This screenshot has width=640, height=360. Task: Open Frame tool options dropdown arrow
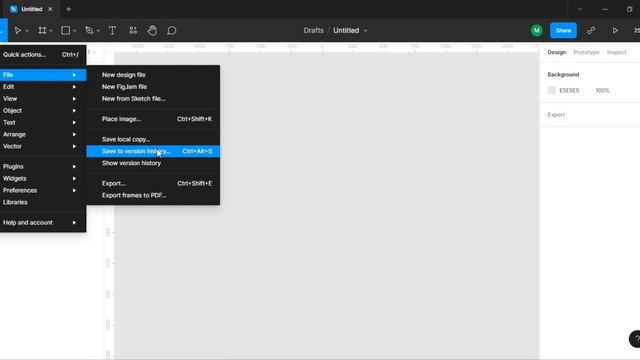pyautogui.click(x=51, y=31)
